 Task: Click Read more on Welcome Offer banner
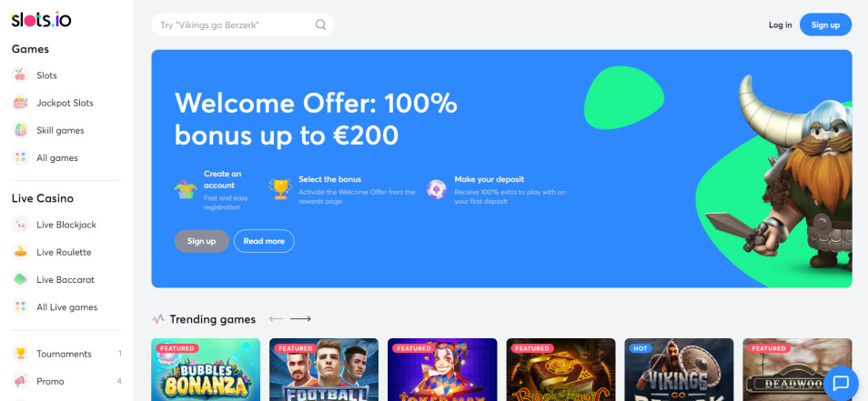tap(264, 241)
